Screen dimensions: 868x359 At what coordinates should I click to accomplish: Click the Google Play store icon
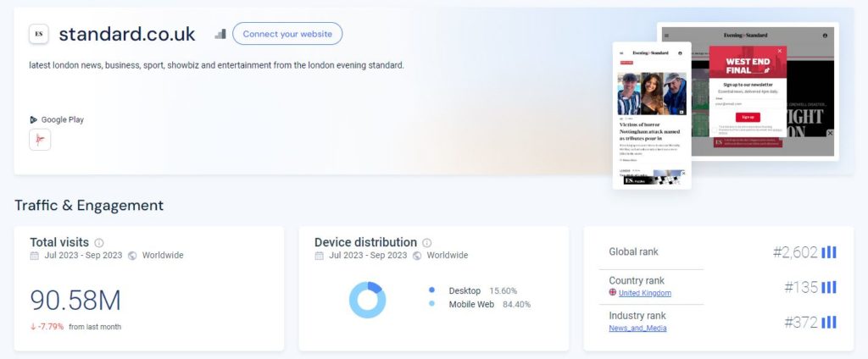click(34, 119)
